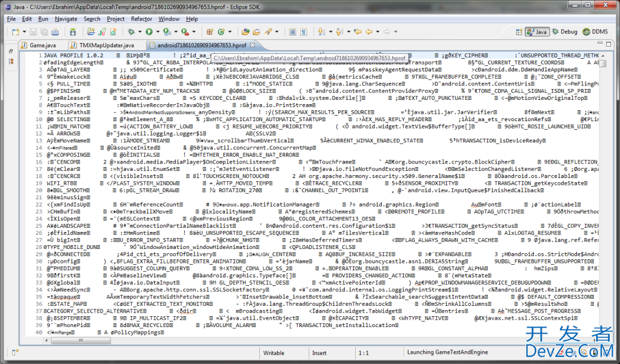
Task: Click the Debug bug icon in toolbar
Action: (131, 31)
